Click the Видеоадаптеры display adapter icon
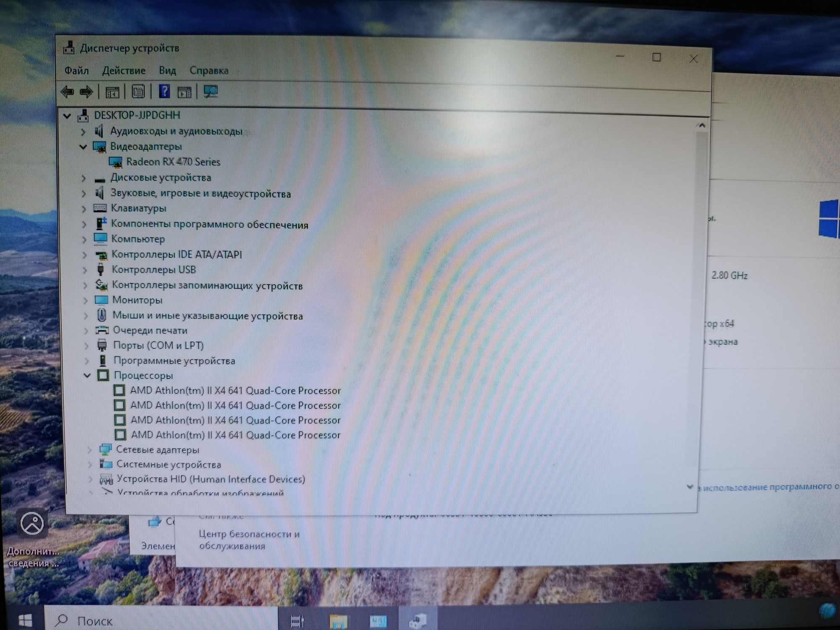840x630 pixels. pos(100,147)
